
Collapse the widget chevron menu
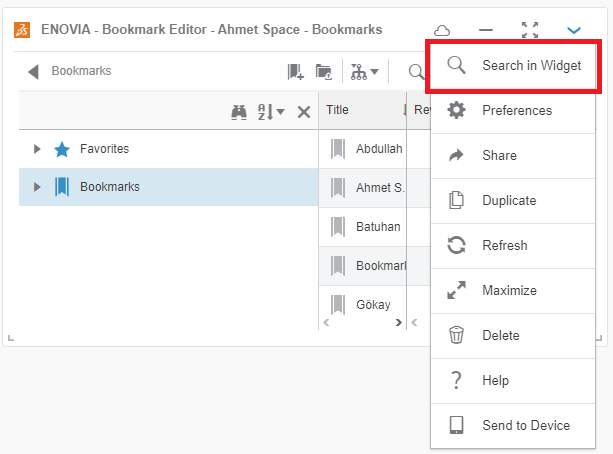[x=574, y=31]
